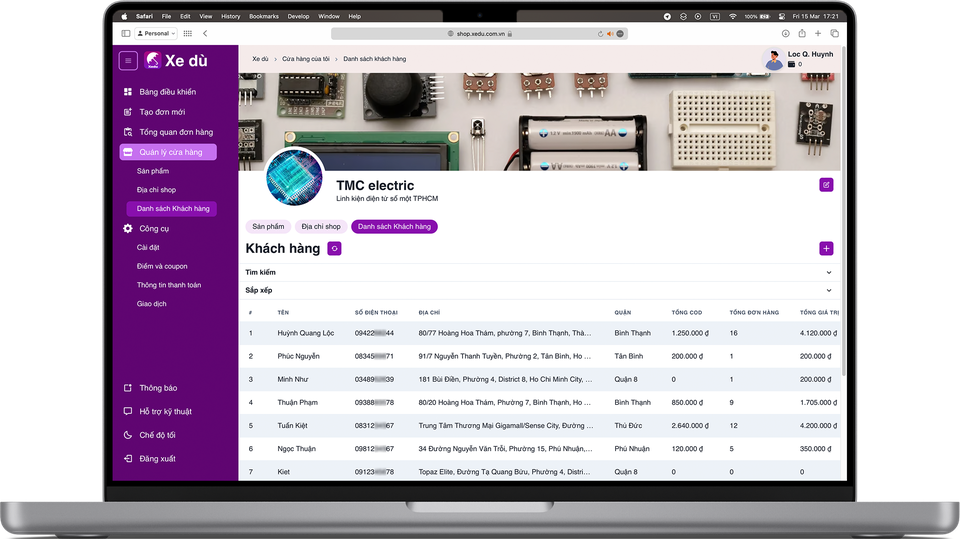Image resolution: width=960 pixels, height=539 pixels.
Task: Click the hamburger menu icon beside Xe dù logo
Action: [x=128, y=61]
